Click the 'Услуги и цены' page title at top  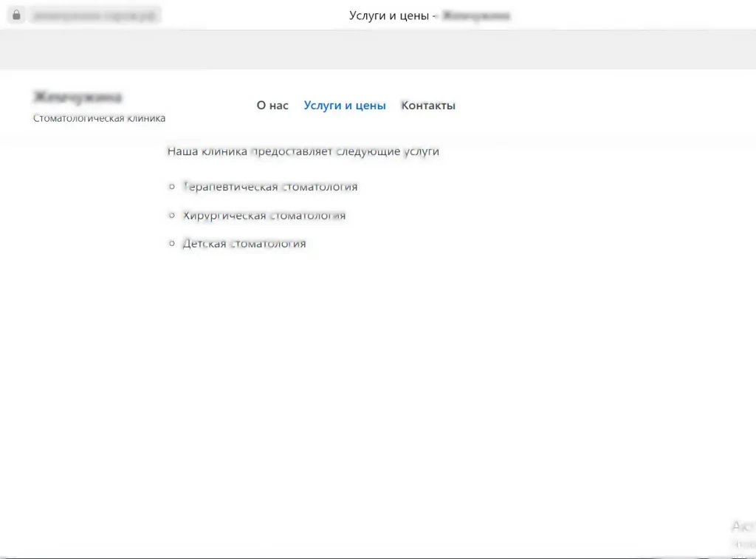[x=389, y=16]
